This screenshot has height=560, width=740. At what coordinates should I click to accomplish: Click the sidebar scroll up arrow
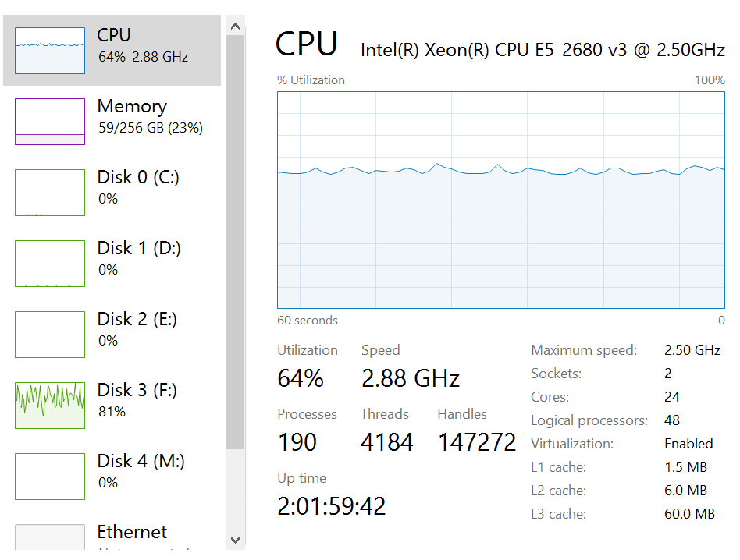click(x=236, y=27)
